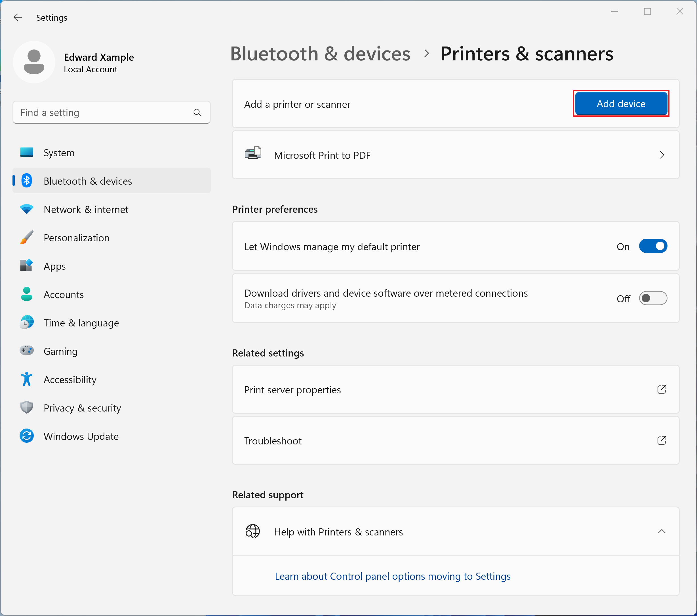
Task: Enable download drivers over metered connections
Action: click(x=653, y=298)
